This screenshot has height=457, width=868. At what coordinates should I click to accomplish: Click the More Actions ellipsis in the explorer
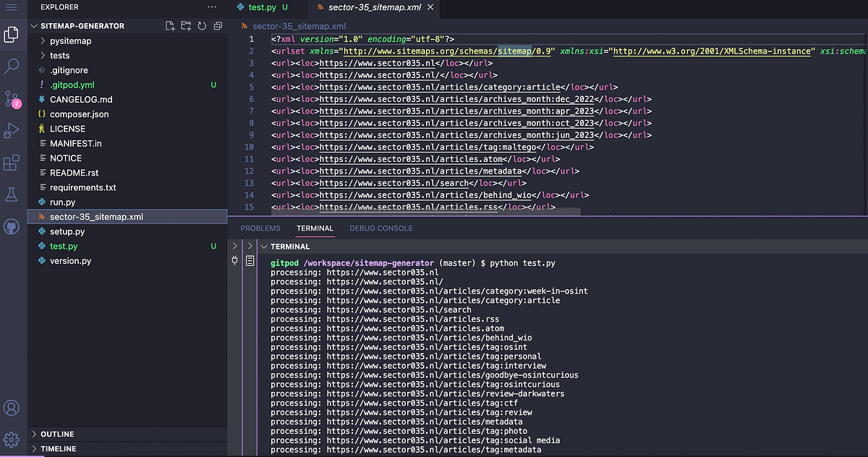pos(213,7)
